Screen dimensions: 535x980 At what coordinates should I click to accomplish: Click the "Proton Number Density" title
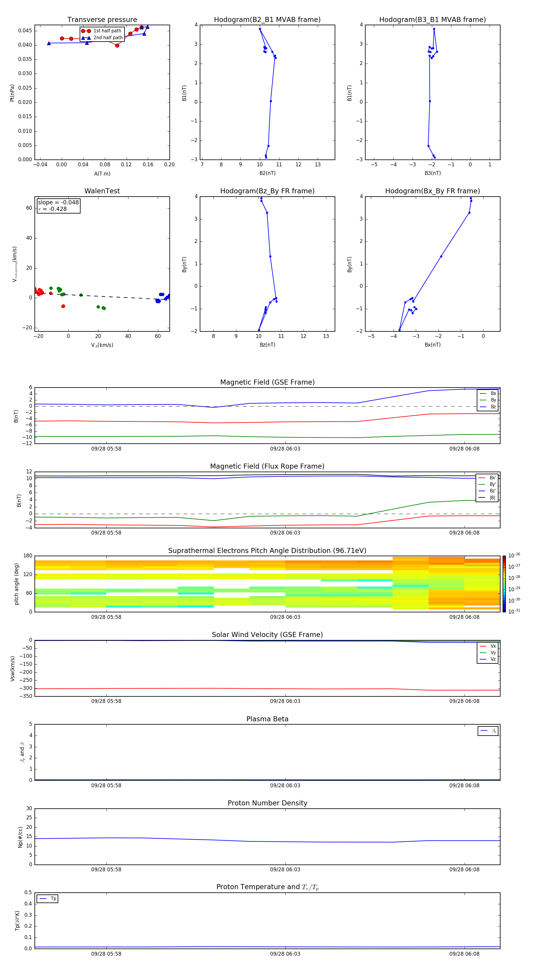267,803
